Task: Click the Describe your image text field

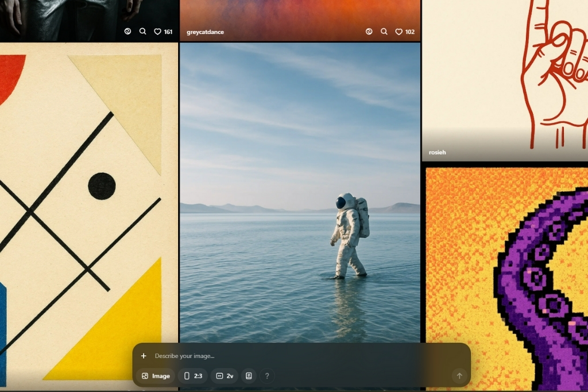Action: [x=299, y=356]
